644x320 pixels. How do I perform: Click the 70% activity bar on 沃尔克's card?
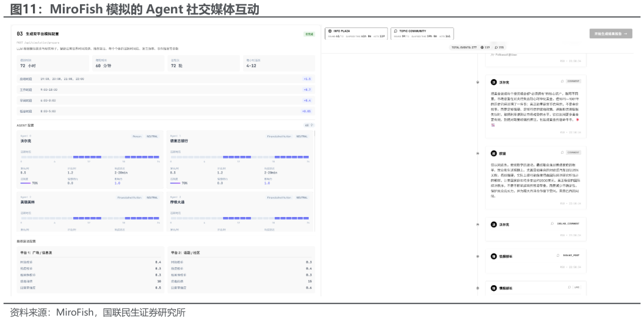[26, 183]
